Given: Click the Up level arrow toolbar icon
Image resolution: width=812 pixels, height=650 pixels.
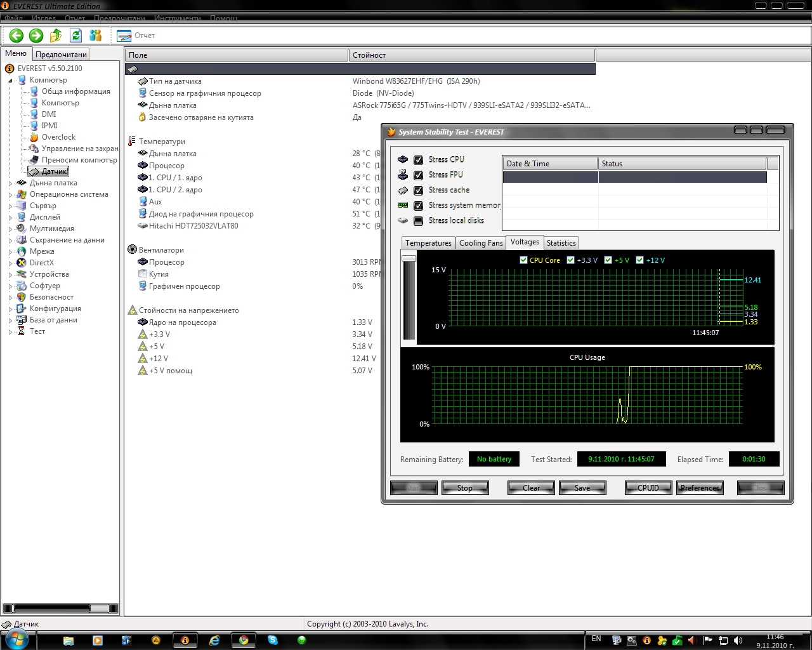Looking at the screenshot, I should (56, 36).
